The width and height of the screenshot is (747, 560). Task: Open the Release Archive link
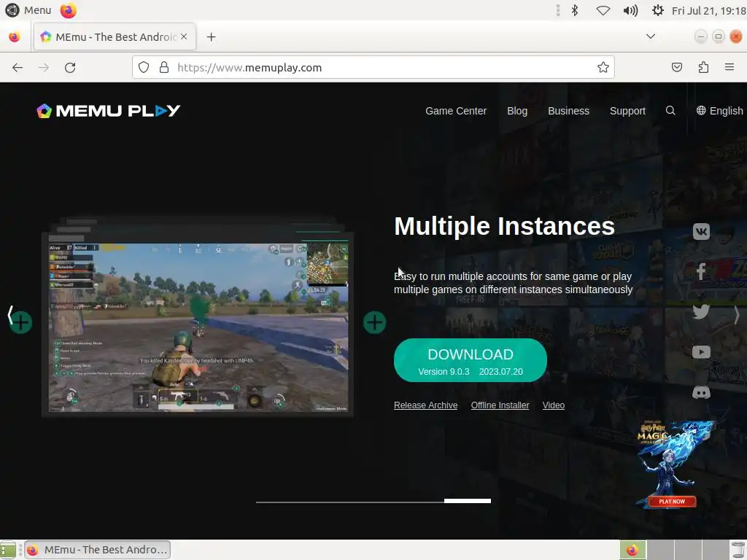tap(425, 405)
